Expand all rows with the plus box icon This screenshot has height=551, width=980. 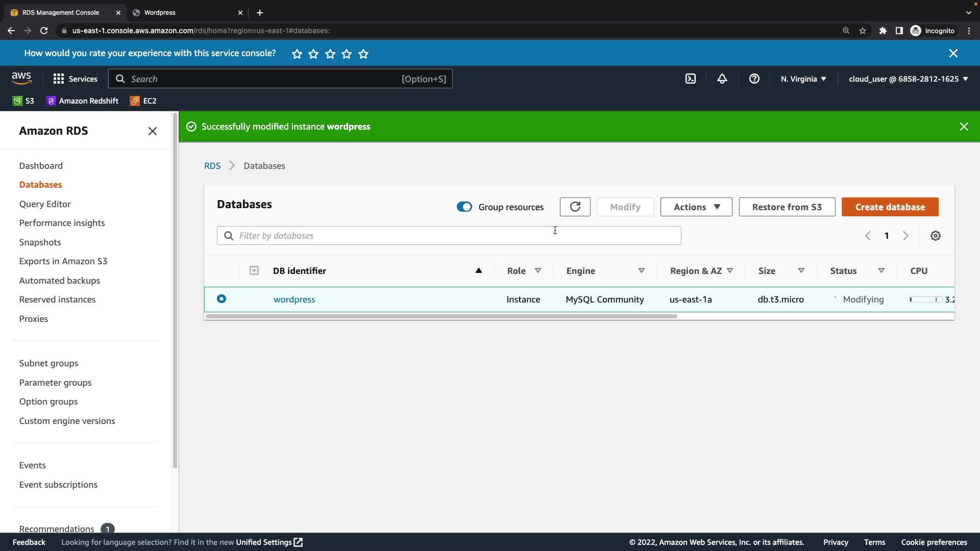coord(254,271)
